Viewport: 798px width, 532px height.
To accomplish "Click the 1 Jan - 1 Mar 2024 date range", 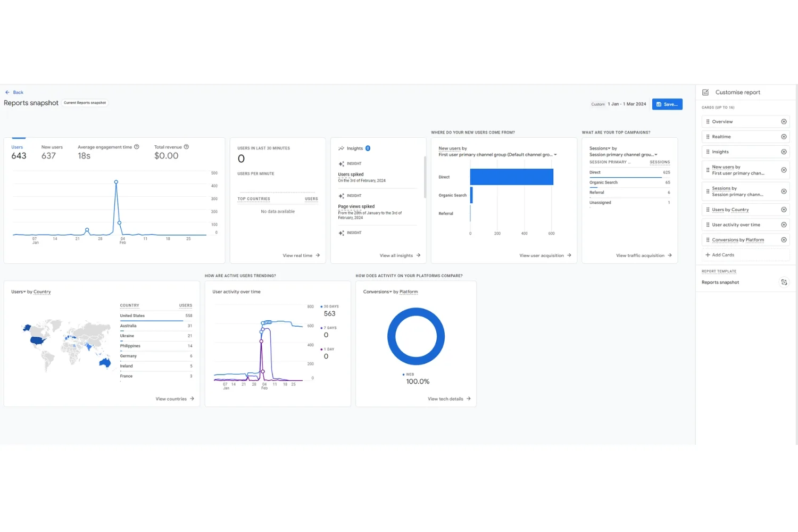I will 627,104.
